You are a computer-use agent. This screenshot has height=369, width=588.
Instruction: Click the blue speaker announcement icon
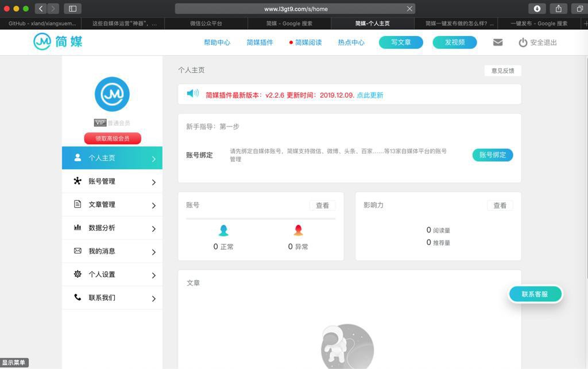click(x=193, y=94)
